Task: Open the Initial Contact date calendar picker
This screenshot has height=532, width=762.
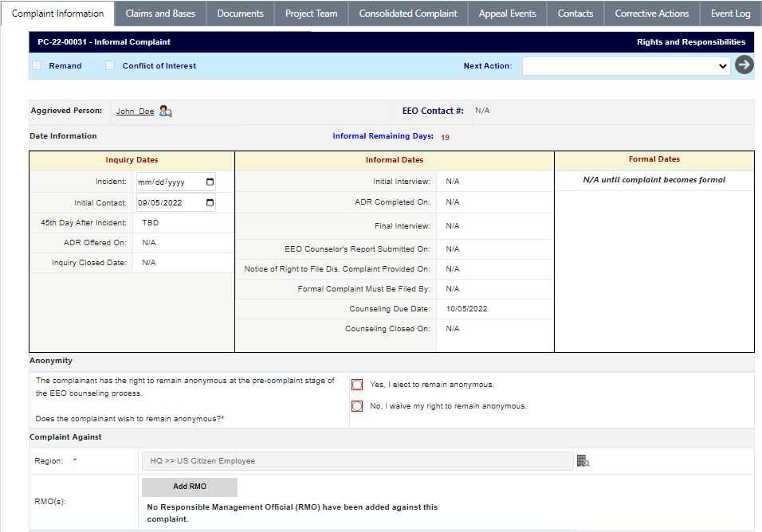Action: [x=210, y=202]
